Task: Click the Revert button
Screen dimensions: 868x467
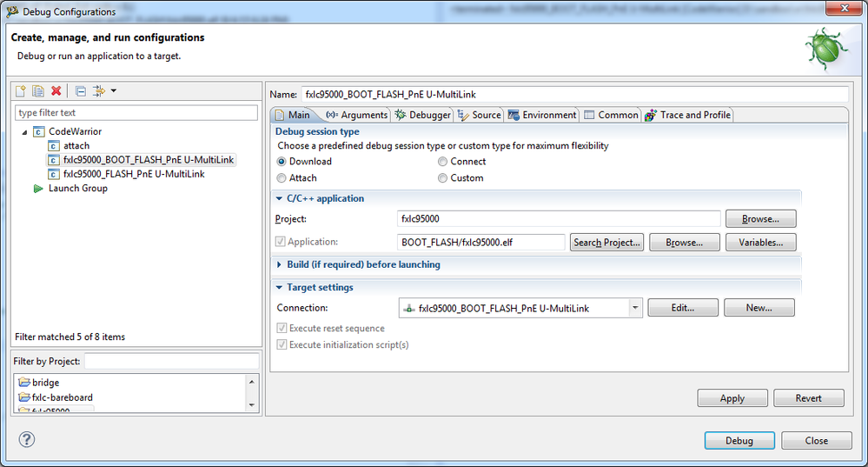Action: 809,397
